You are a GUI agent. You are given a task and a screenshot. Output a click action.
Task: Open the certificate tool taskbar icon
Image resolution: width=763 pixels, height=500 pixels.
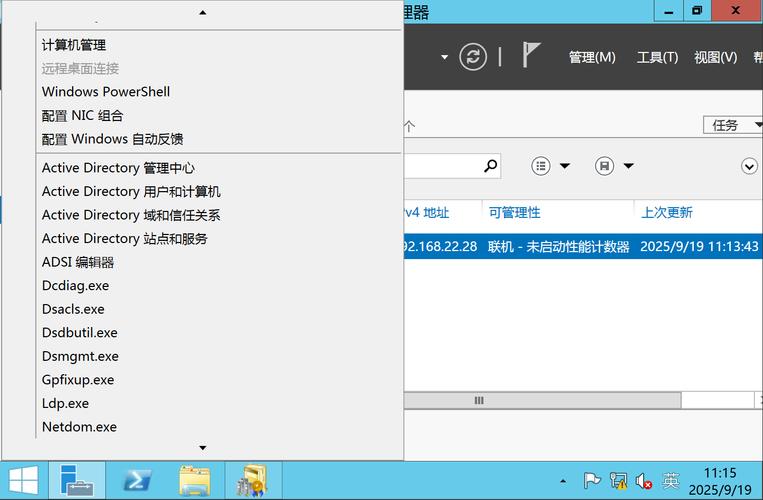[252, 480]
